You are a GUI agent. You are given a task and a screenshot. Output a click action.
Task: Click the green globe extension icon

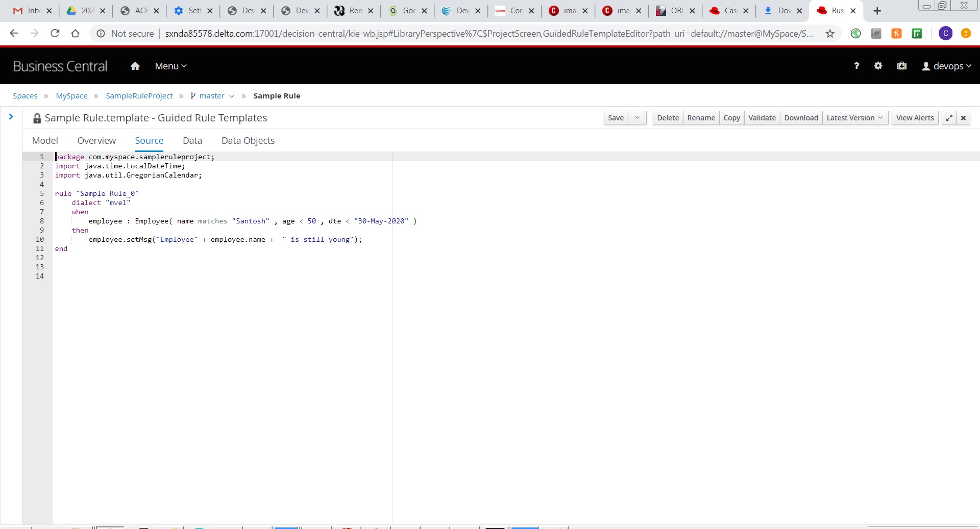point(856,34)
